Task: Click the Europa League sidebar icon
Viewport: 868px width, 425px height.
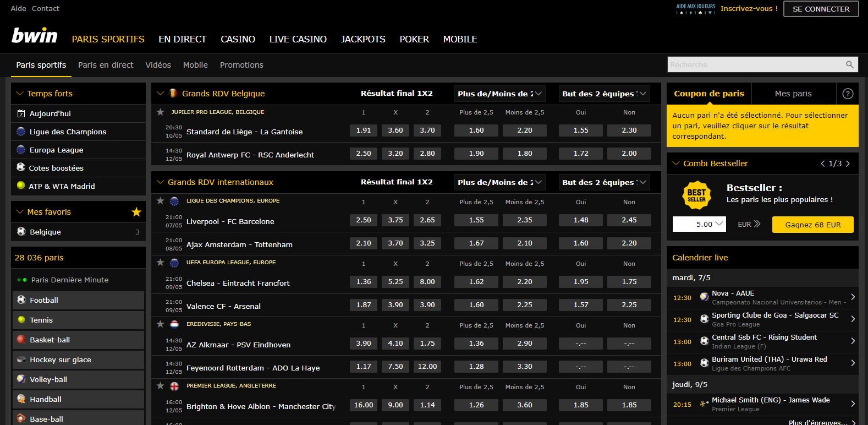Action: (21, 150)
